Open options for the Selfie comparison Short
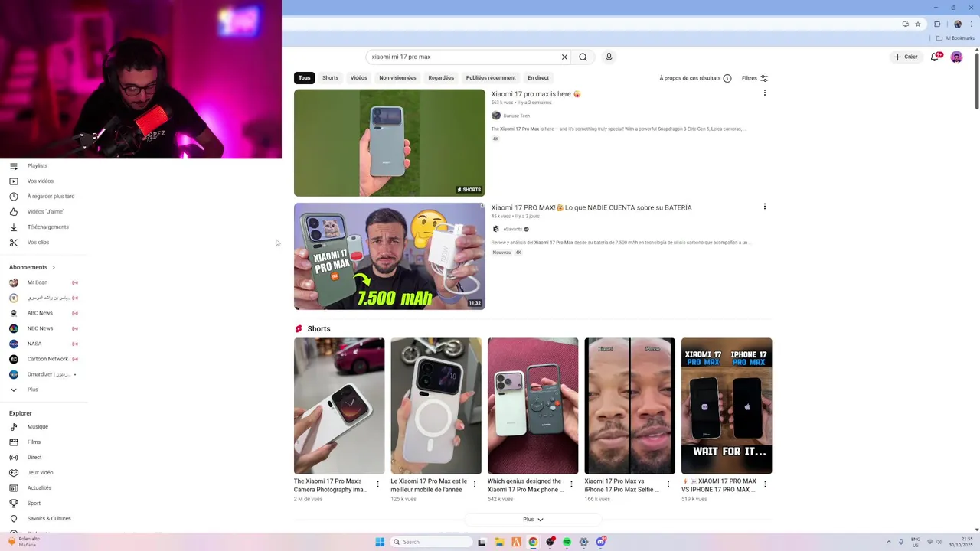The height and width of the screenshot is (551, 980). (668, 484)
